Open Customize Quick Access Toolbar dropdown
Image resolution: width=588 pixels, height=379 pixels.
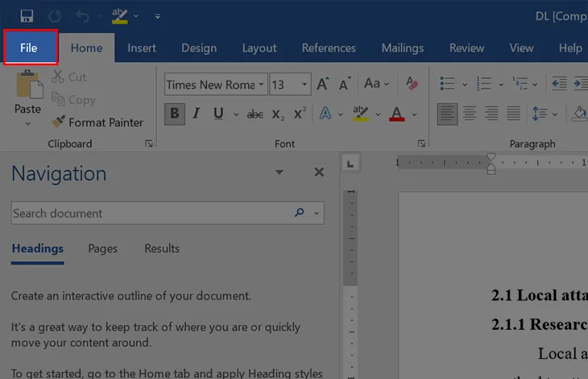158,16
